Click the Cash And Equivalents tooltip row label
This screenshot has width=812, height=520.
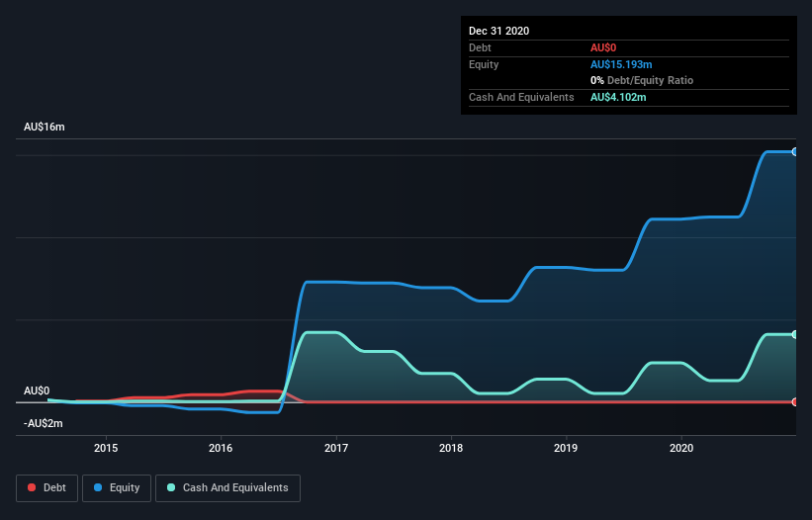(x=521, y=97)
